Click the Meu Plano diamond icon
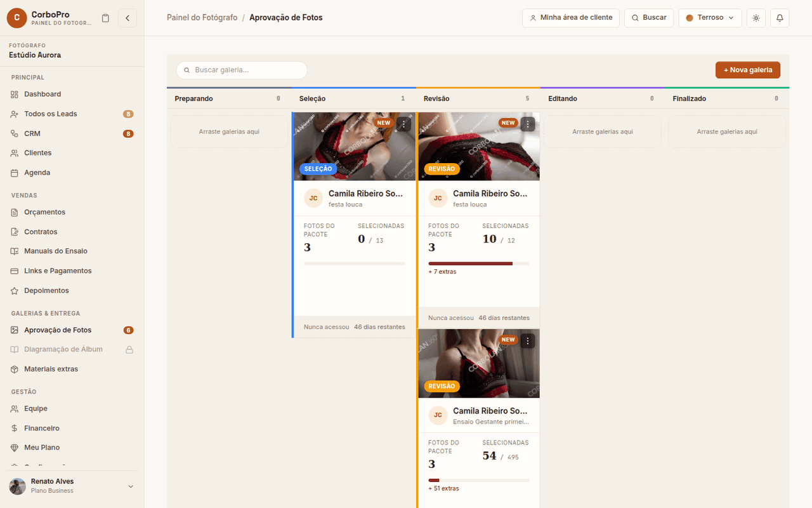Image resolution: width=812 pixels, height=508 pixels. [x=15, y=448]
